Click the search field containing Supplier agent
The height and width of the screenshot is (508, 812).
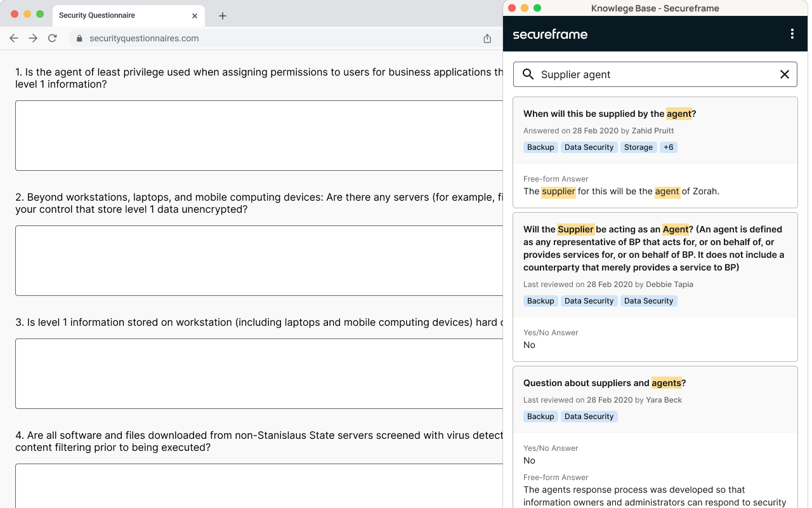[x=634, y=74]
